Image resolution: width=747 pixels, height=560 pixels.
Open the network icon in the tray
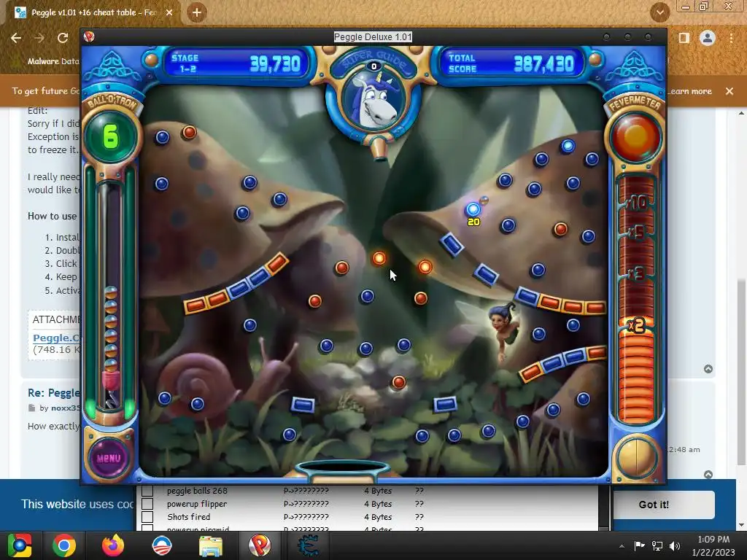[x=657, y=546]
